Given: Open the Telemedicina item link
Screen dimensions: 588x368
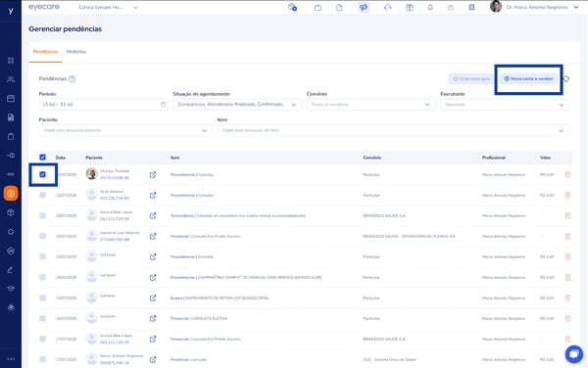Looking at the screenshot, I should click(182, 215).
